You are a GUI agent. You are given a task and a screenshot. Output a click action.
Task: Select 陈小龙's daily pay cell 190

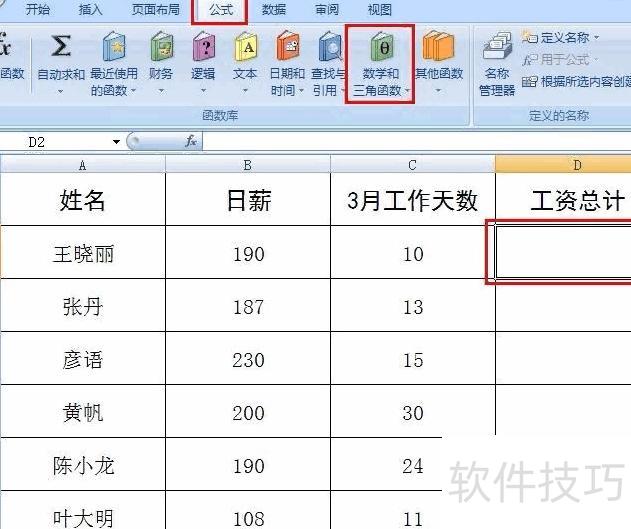(x=247, y=465)
